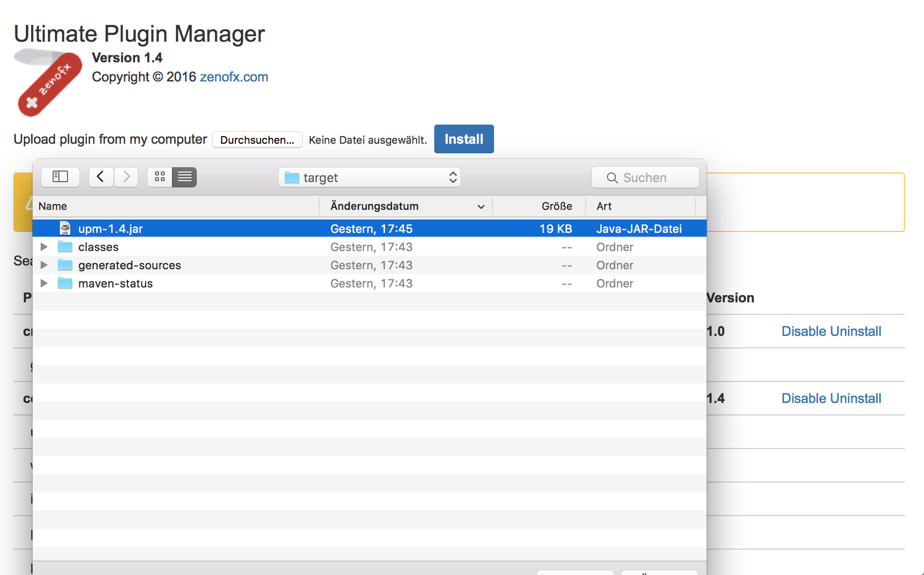Open the target folder path dropdown
Viewport: 924px width, 575px height.
pyautogui.click(x=369, y=178)
